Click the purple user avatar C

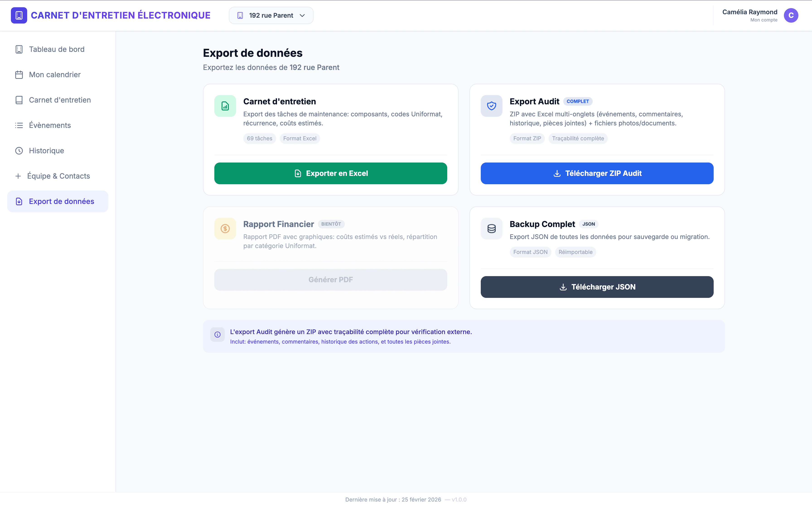(791, 15)
